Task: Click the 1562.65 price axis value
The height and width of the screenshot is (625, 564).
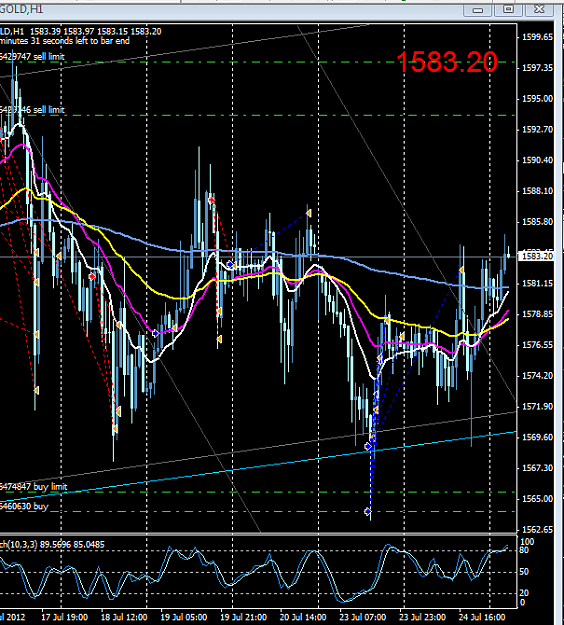Action: click(x=537, y=530)
